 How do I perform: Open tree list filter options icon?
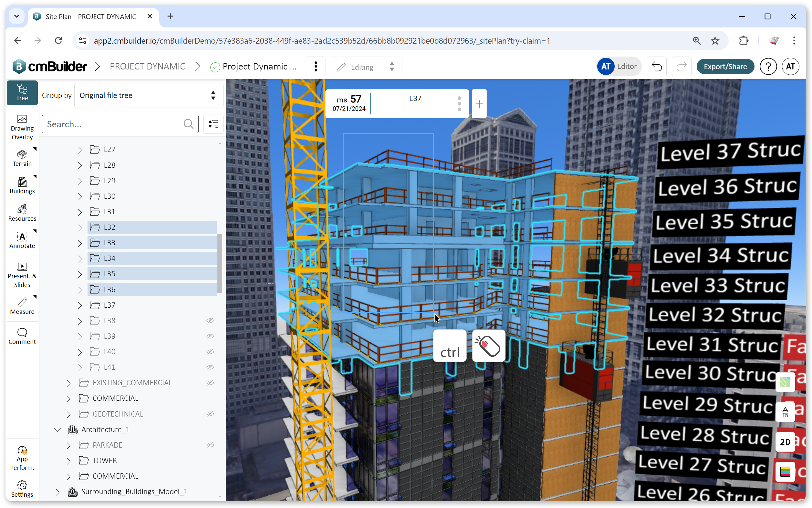click(213, 124)
